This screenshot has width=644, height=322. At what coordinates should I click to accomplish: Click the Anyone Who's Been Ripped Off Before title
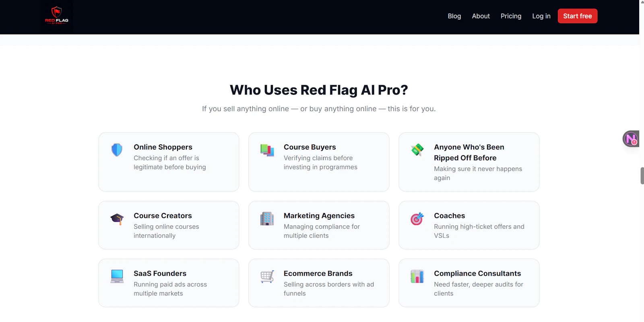click(469, 152)
